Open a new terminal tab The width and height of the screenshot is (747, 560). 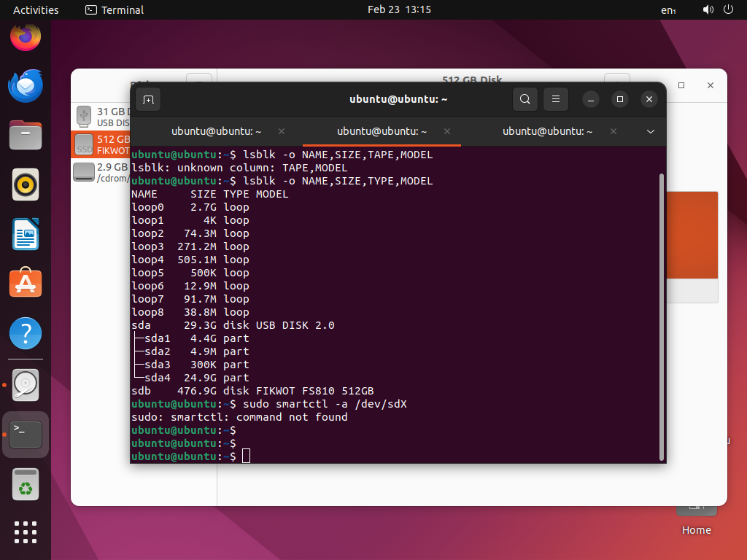coord(148,99)
